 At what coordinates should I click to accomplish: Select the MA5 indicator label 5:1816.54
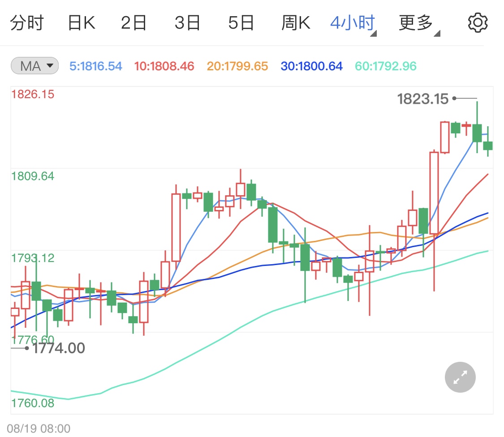tap(95, 65)
